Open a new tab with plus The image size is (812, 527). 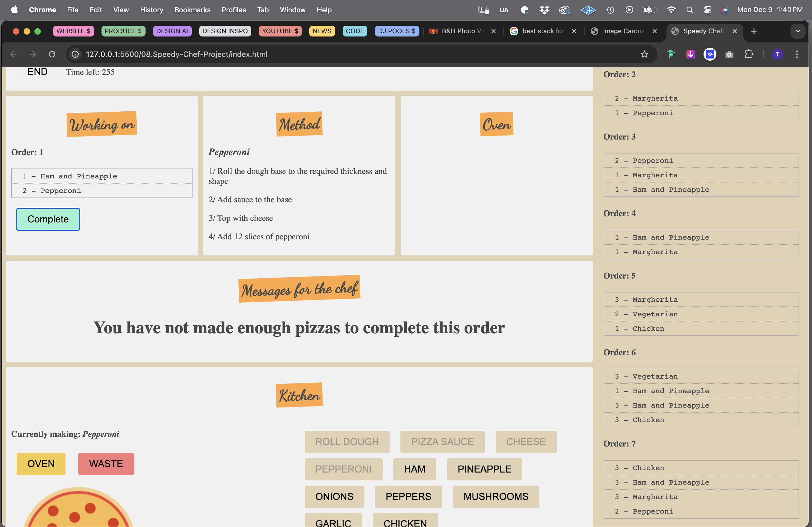pyautogui.click(x=754, y=31)
